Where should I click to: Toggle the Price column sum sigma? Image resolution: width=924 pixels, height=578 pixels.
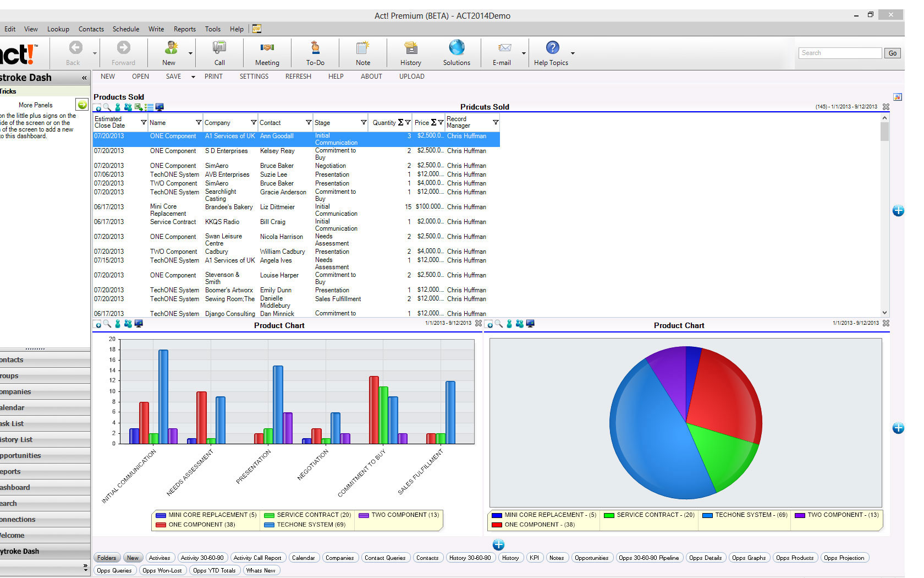click(433, 122)
